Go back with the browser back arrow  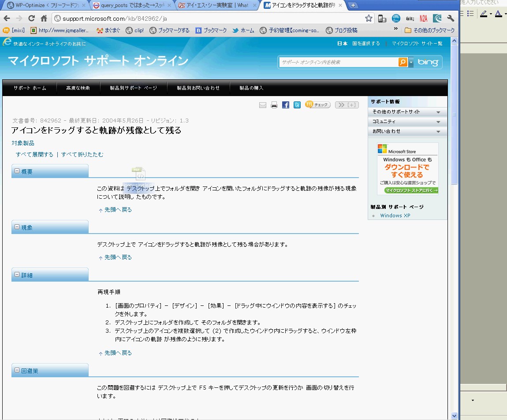[x=7, y=19]
